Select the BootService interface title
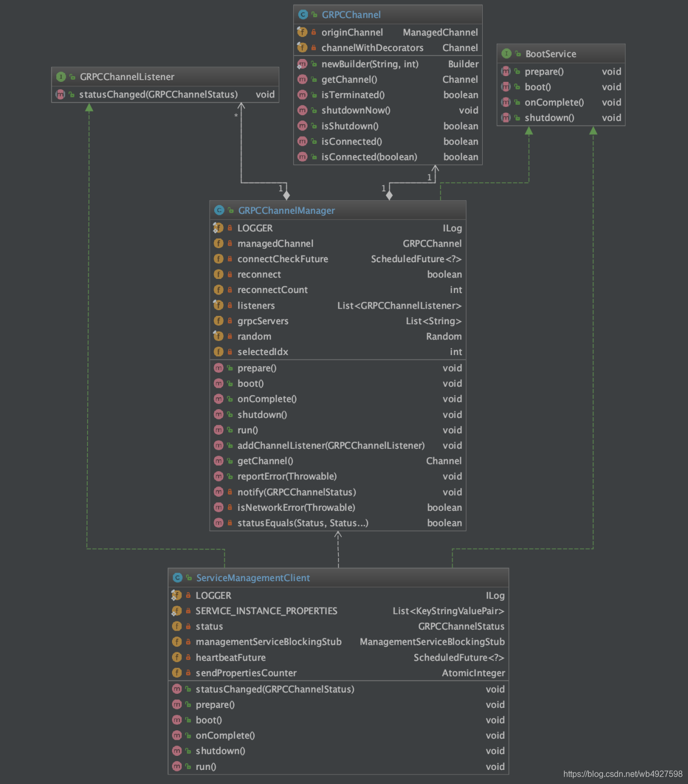688x784 pixels. 551,54
